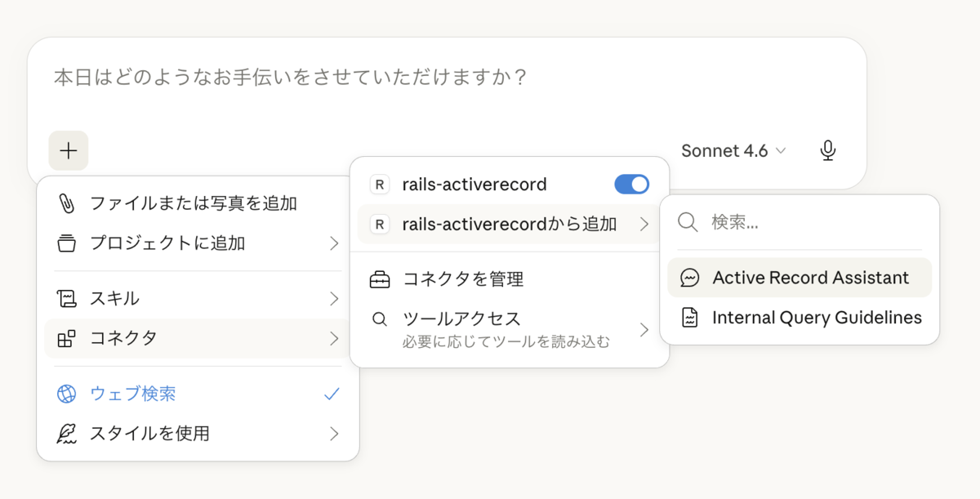
Task: Open rails-activerecordから追加 submenu
Action: coord(509,224)
